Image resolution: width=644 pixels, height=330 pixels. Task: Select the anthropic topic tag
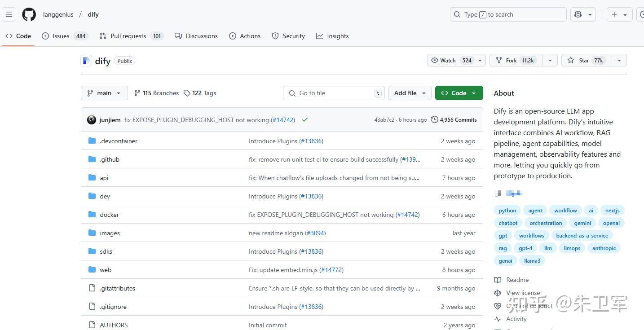(604, 248)
